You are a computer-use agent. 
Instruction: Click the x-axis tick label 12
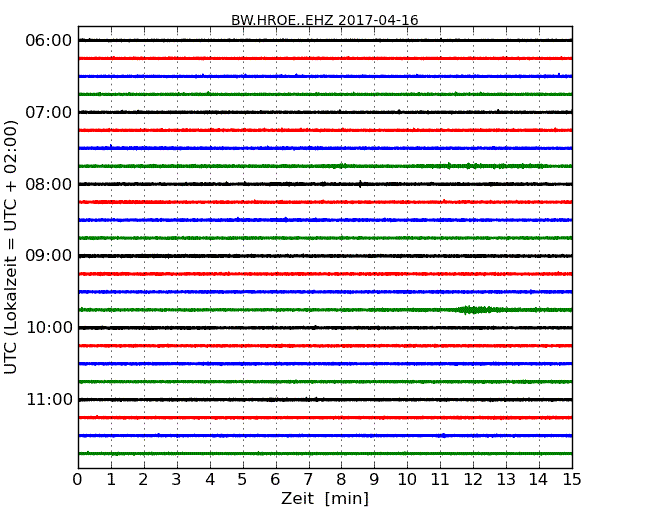coord(473,480)
